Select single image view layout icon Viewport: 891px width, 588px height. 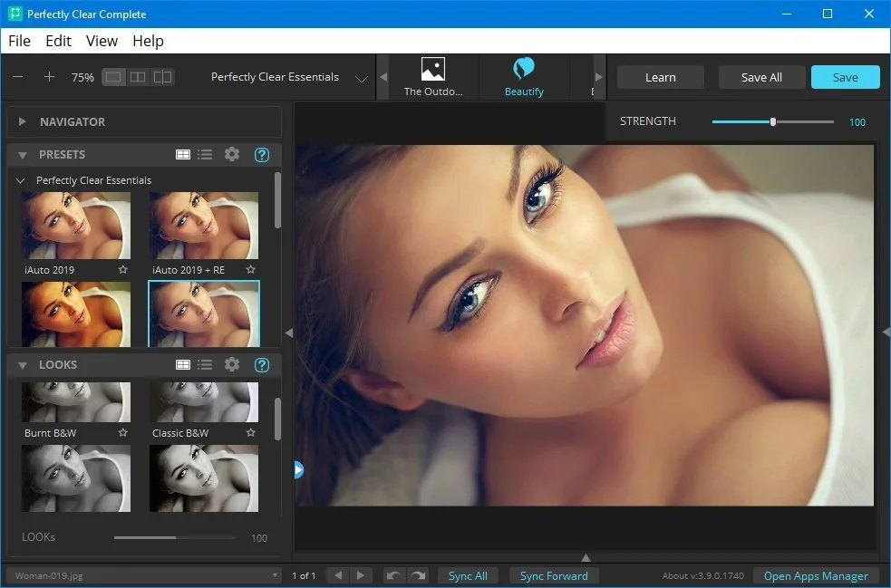(113, 77)
